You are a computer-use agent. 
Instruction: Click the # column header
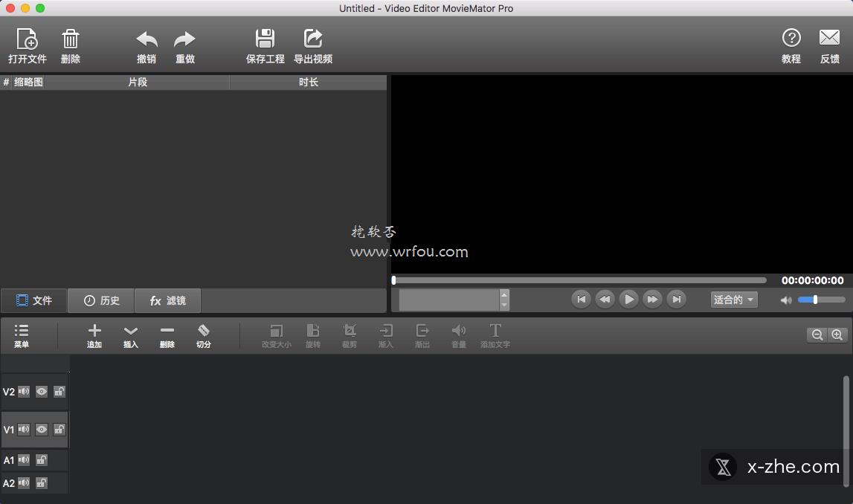pos(6,82)
